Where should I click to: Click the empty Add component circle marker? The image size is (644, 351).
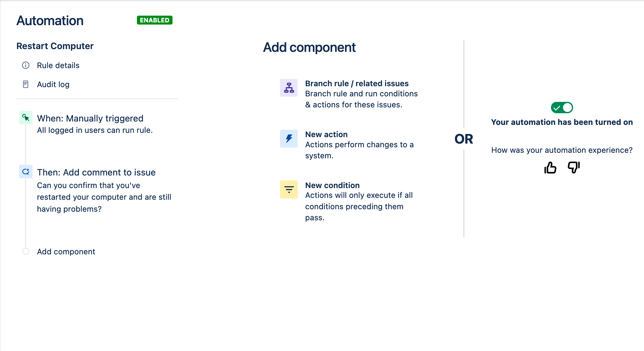coord(26,251)
